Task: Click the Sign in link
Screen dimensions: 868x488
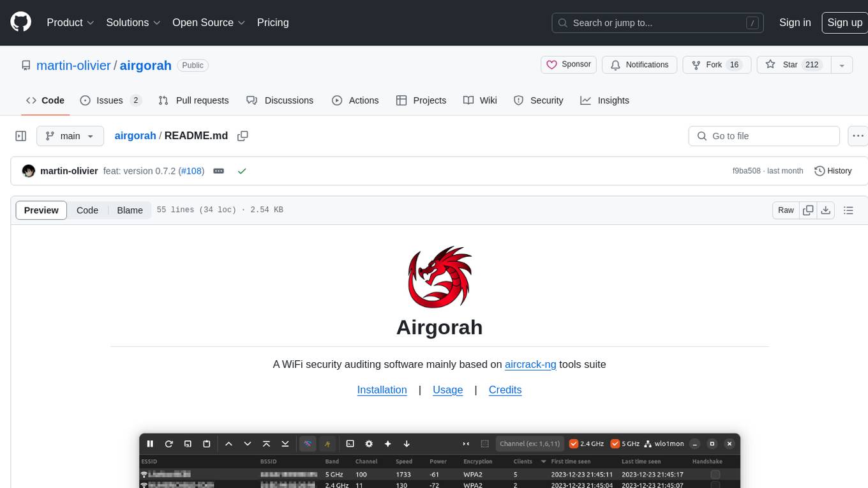Action: click(x=795, y=22)
